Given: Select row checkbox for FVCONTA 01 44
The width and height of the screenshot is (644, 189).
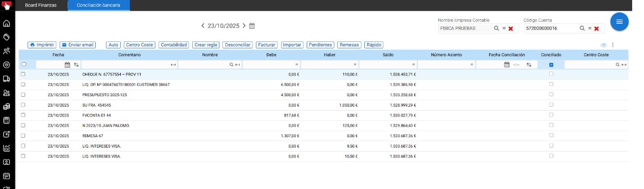Looking at the screenshot, I should pyautogui.click(x=23, y=115).
